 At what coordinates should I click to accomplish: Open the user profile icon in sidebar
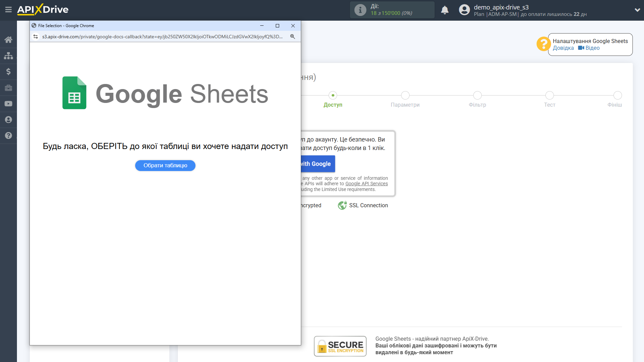(x=8, y=120)
